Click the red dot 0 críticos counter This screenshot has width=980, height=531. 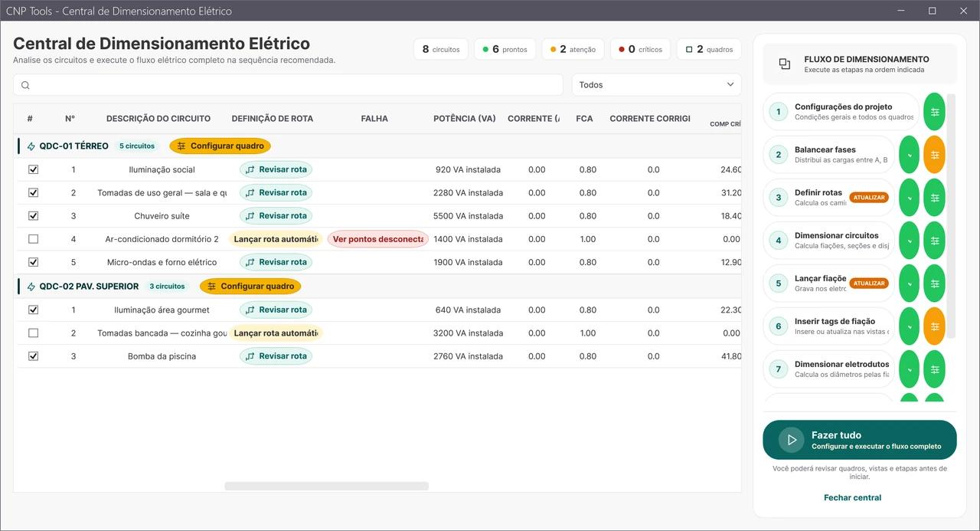click(x=640, y=49)
